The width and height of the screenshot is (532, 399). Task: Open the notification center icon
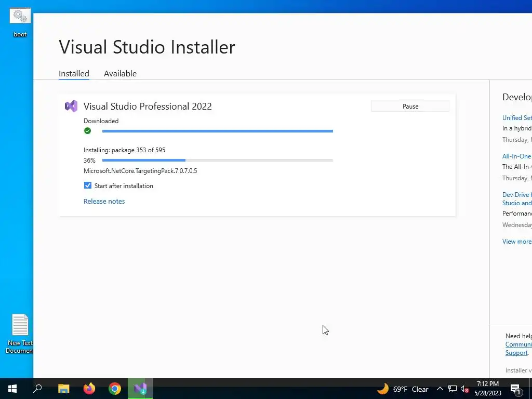[x=515, y=389]
